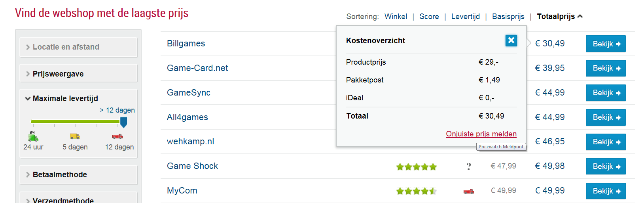
Task: Sort shops by Score
Action: click(x=429, y=16)
